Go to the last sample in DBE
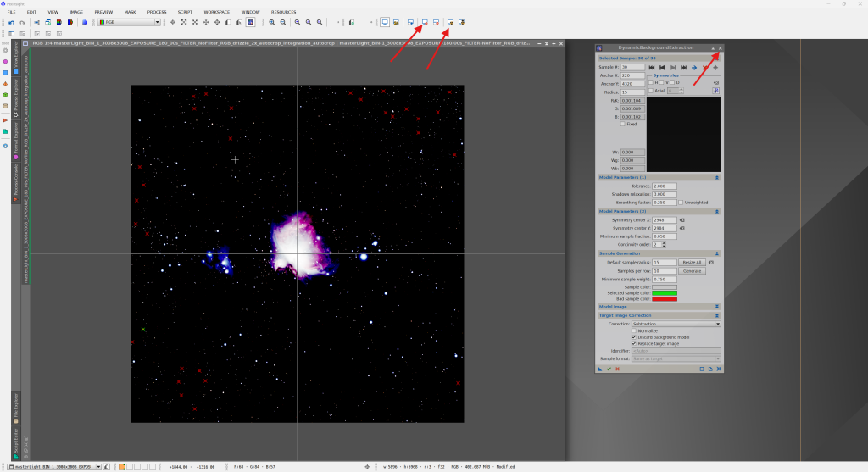The width and height of the screenshot is (868, 472). pyautogui.click(x=682, y=67)
